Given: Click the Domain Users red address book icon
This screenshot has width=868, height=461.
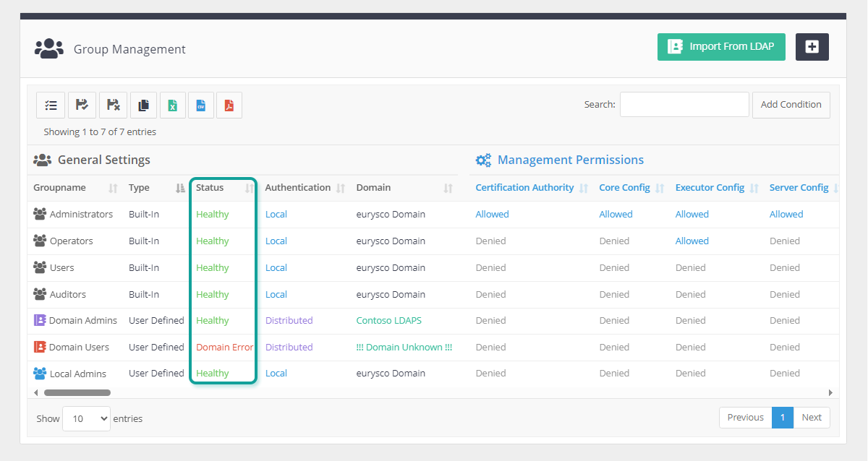Looking at the screenshot, I should [x=40, y=347].
